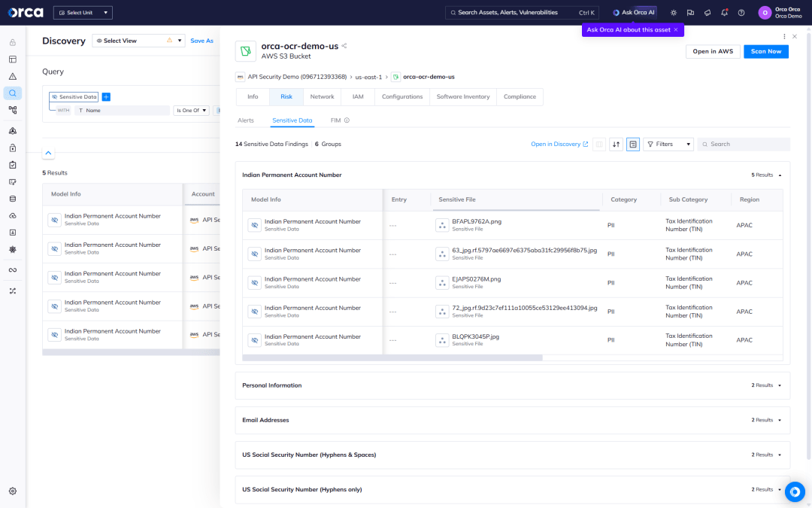Open the clipboard check compliance icon in sidebar
Screen dimensions: 812x508
(13, 165)
